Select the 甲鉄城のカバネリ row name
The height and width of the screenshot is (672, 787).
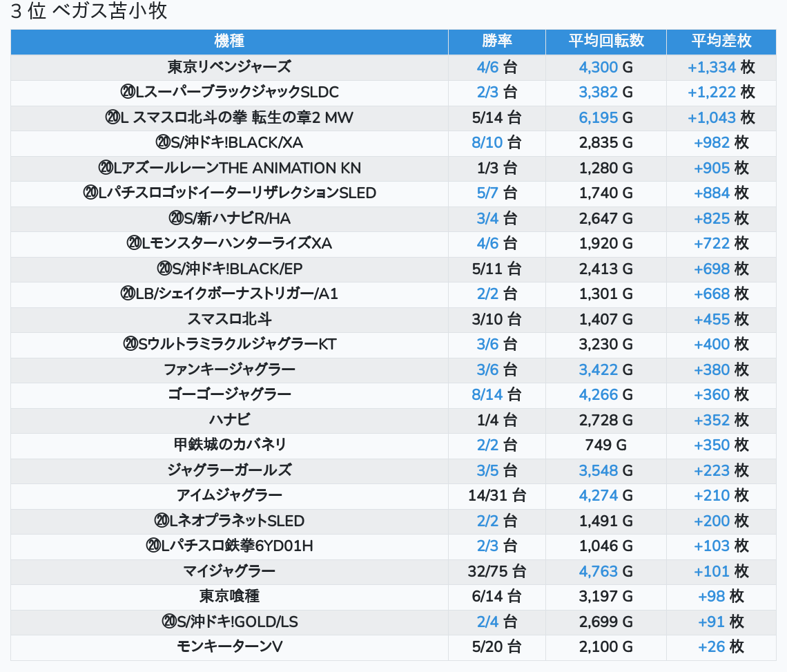[x=229, y=445]
